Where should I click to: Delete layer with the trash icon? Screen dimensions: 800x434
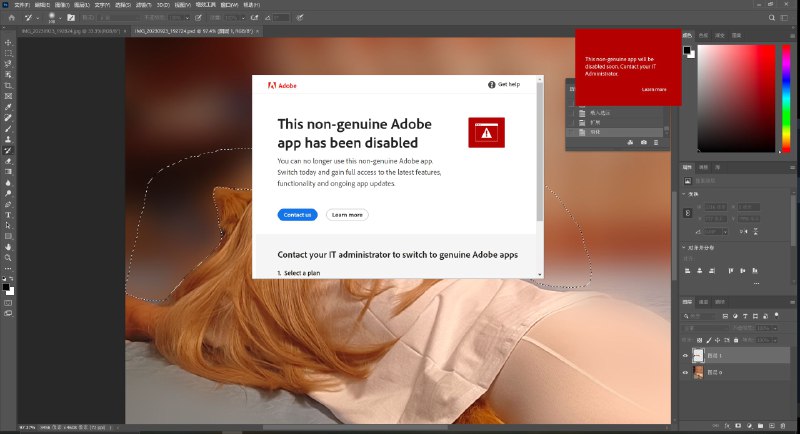[x=783, y=426]
